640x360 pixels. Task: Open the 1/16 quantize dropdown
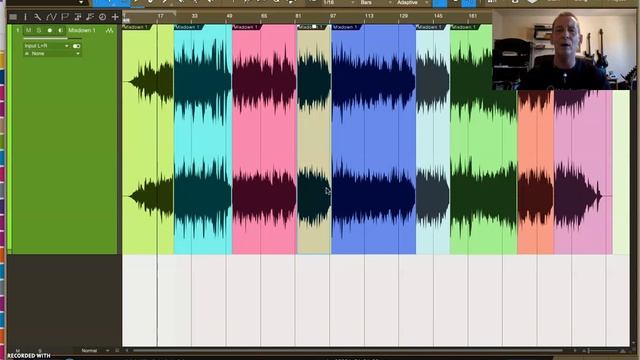coord(338,2)
